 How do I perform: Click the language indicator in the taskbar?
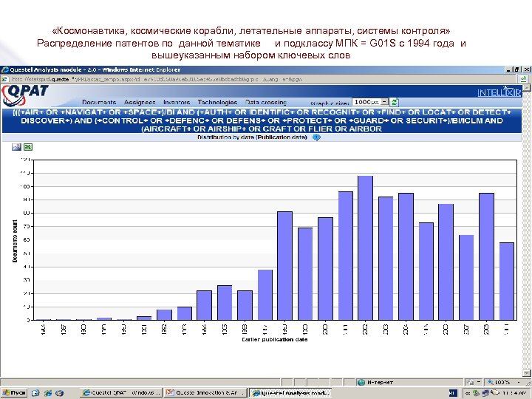point(453,393)
